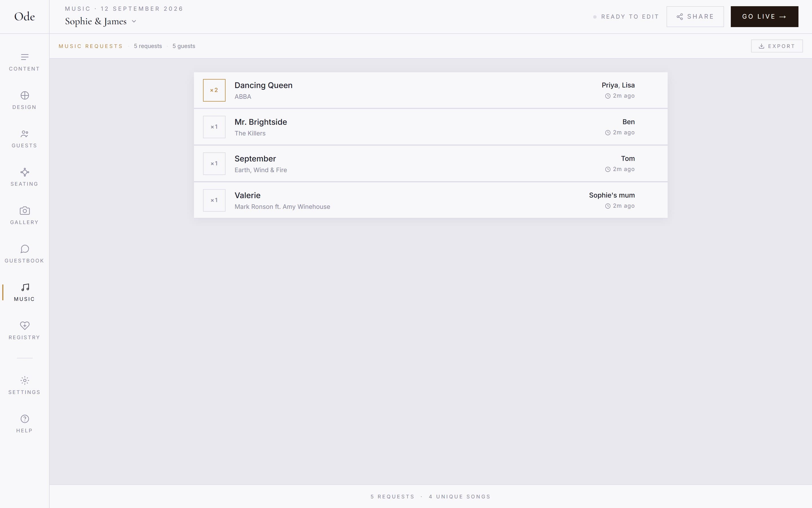Open the Design section icon
Image resolution: width=812 pixels, height=508 pixels.
point(25,95)
